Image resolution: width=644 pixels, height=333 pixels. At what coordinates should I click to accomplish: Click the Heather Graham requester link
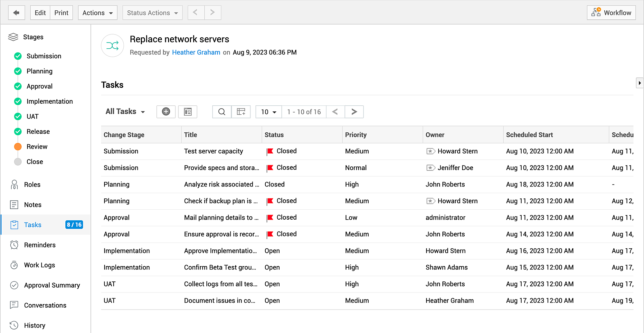click(196, 52)
